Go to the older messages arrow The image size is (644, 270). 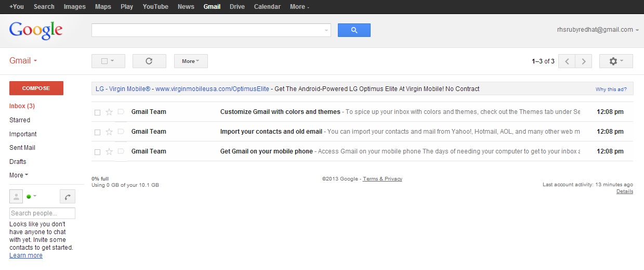[x=584, y=61]
